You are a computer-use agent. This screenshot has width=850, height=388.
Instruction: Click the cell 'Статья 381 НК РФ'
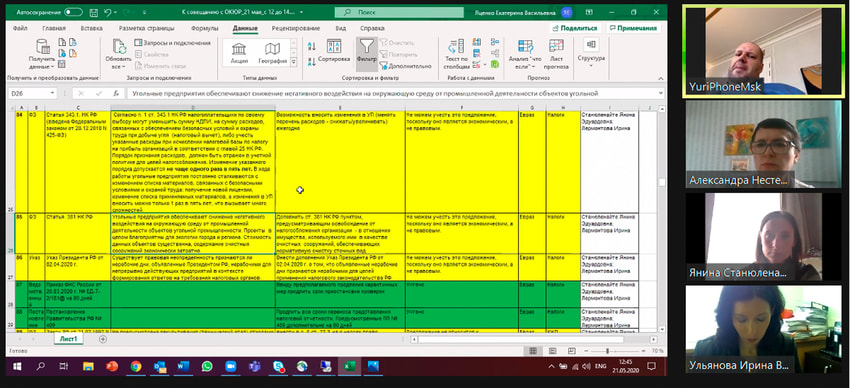click(78, 234)
